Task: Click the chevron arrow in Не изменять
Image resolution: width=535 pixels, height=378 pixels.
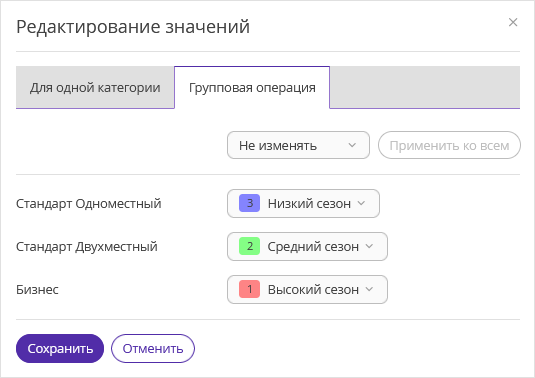Action: [x=352, y=145]
